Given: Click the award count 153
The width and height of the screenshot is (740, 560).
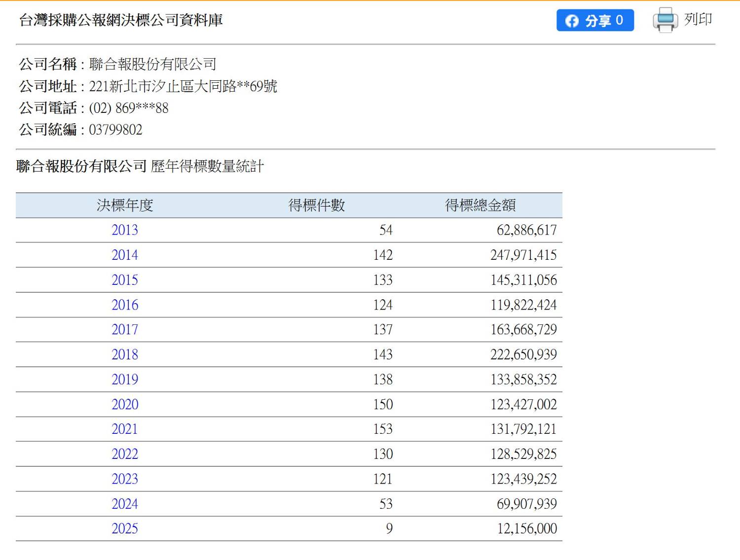Looking at the screenshot, I should [383, 429].
